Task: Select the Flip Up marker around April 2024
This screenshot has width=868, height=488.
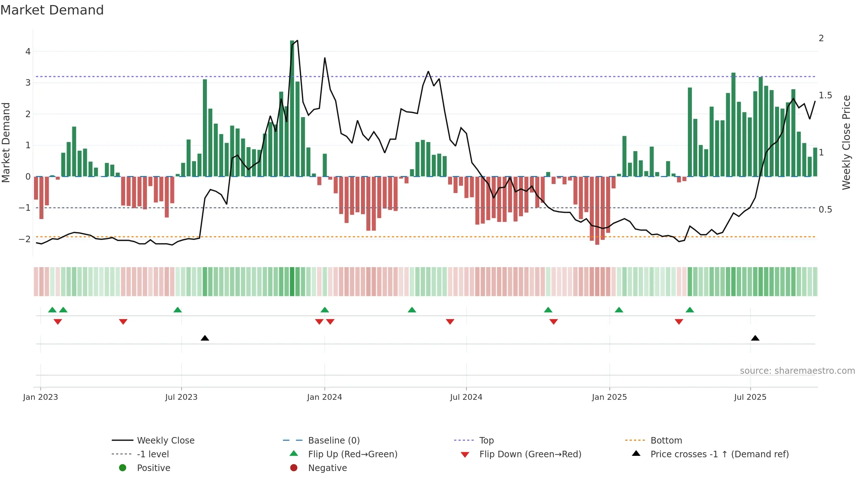Action: (x=412, y=310)
